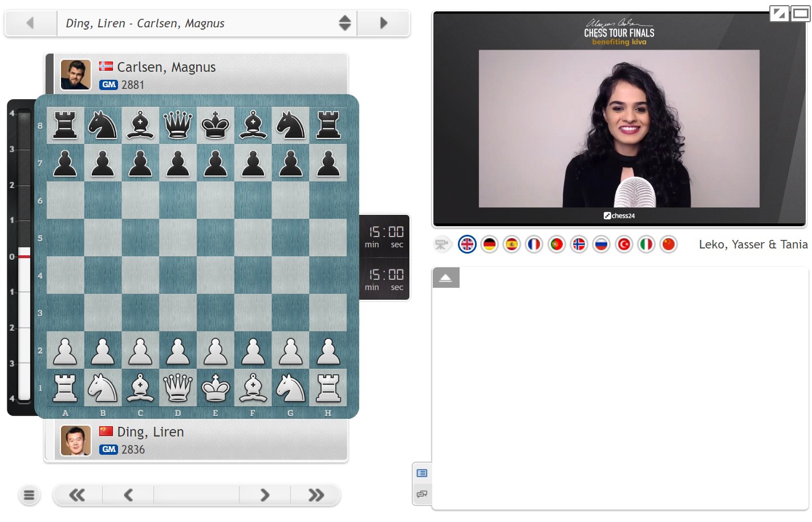Pop out the video player
The width and height of the screenshot is (812, 522).
click(x=779, y=13)
